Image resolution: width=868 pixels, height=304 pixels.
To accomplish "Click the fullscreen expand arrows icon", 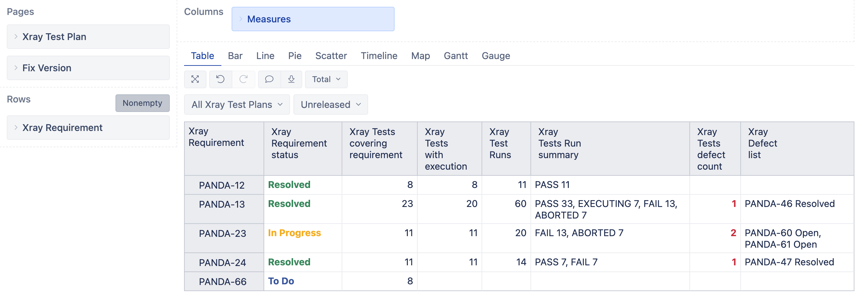I will pyautogui.click(x=195, y=79).
